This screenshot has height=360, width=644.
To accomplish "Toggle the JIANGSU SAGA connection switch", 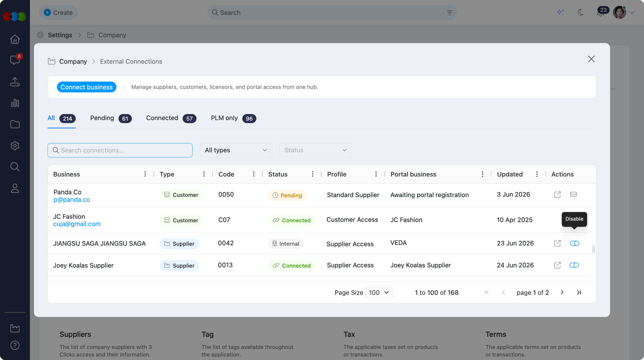I will tap(575, 243).
